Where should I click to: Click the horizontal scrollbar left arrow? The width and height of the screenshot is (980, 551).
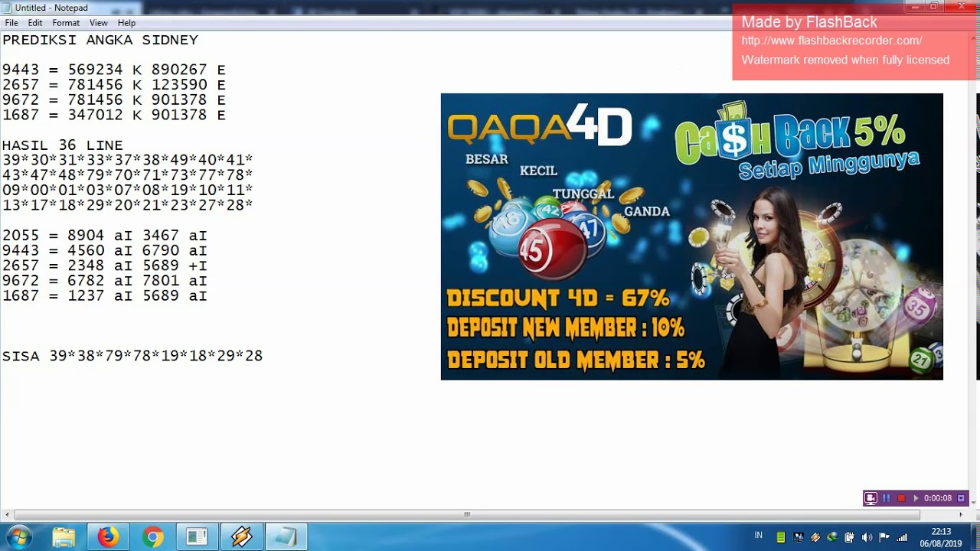(5, 514)
